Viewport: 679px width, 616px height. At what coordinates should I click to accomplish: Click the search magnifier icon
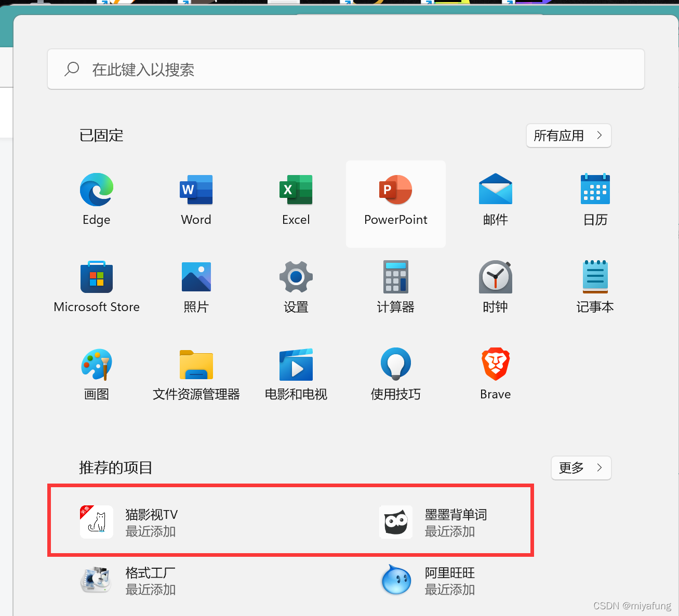72,69
